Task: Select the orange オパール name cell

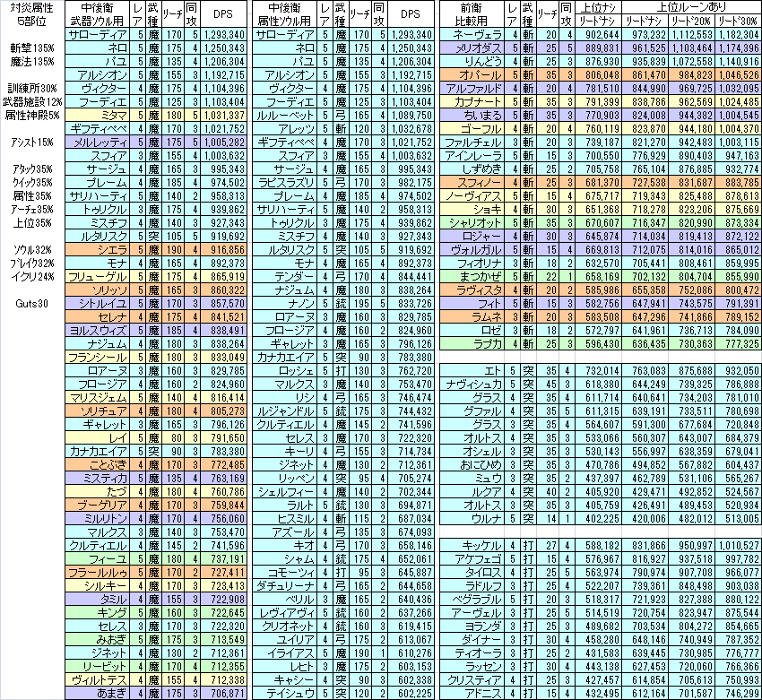Action: [471, 74]
